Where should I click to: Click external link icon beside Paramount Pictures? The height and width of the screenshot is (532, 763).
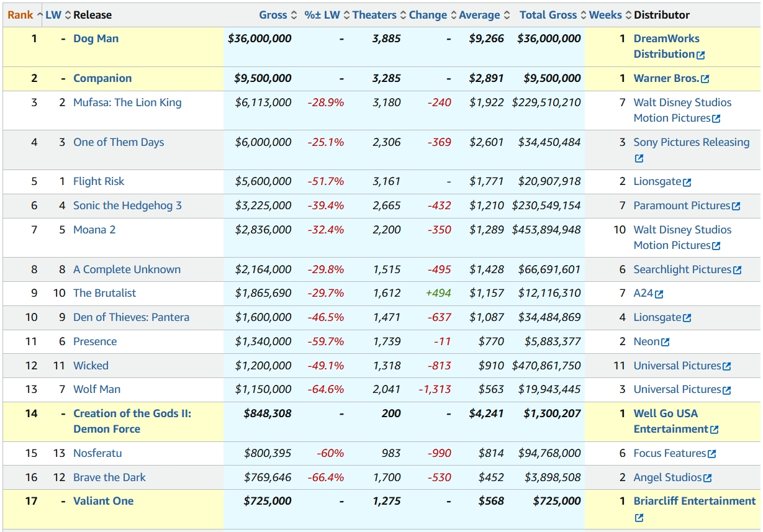pyautogui.click(x=736, y=206)
